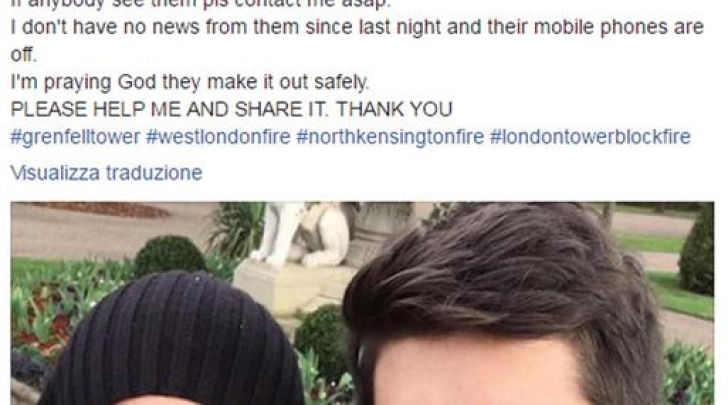Click the round topiary bush behind the beanie
728x405 pixels.
pos(170,255)
